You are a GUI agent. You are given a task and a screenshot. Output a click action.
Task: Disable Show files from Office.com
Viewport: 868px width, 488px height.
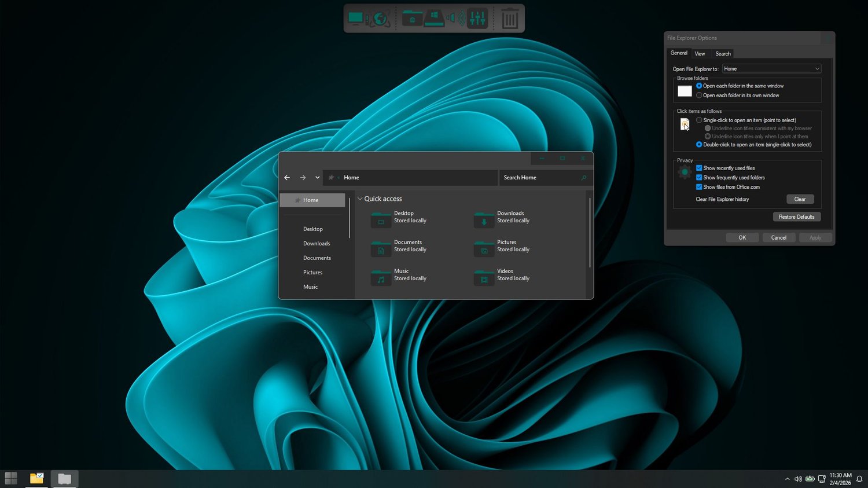pyautogui.click(x=699, y=187)
